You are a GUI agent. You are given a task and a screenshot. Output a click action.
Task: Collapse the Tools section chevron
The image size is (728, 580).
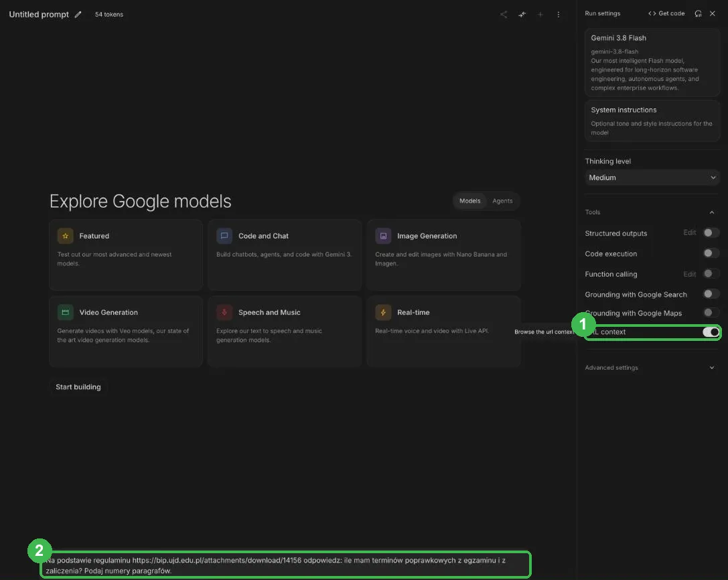point(712,212)
